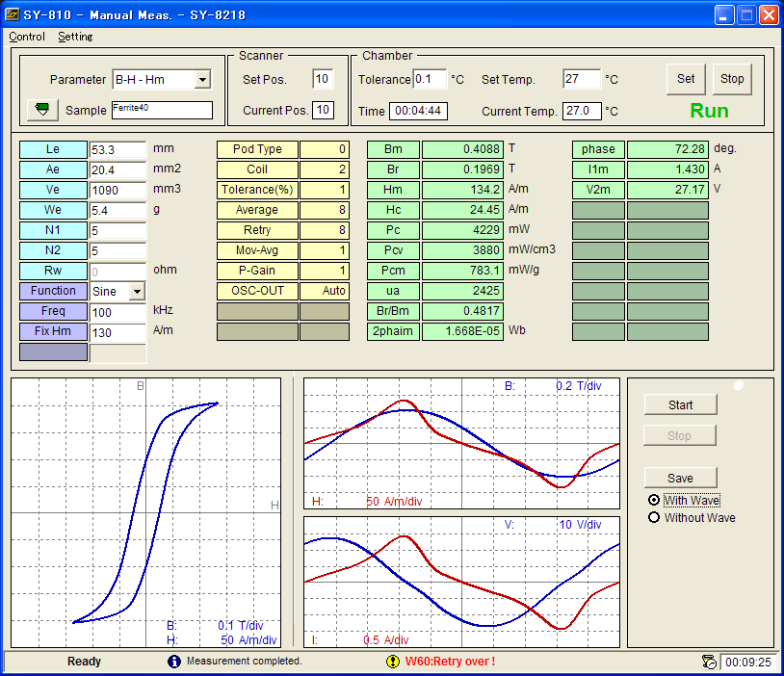
Task: Click the Save button
Action: click(680, 478)
